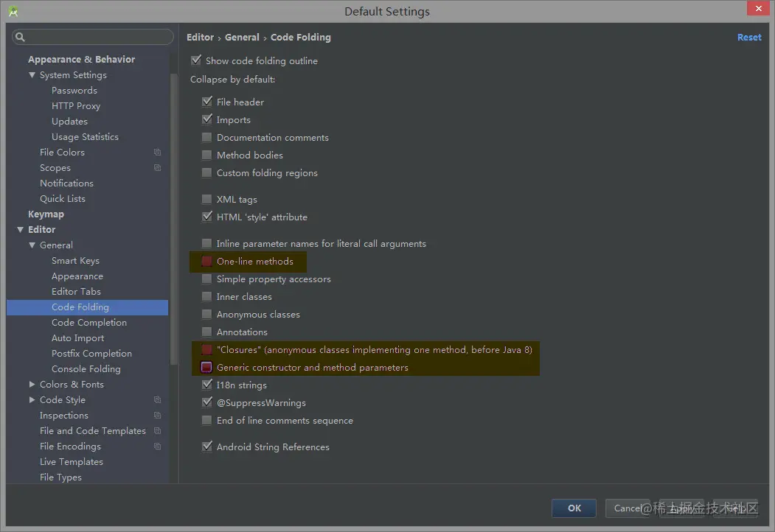Image resolution: width=775 pixels, height=532 pixels.
Task: Check Generic constructor and method parameters
Action: [x=206, y=368]
